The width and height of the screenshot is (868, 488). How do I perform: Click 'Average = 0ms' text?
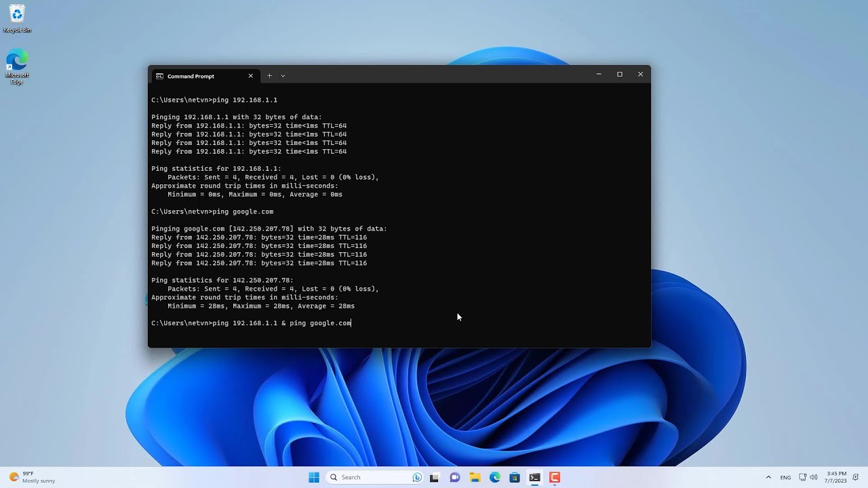(x=316, y=195)
